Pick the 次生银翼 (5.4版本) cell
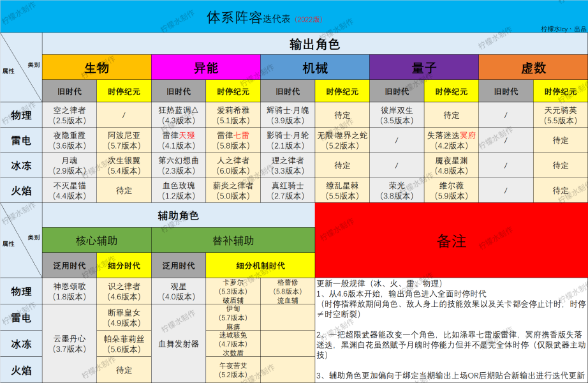The height and width of the screenshot is (383, 588). click(x=124, y=165)
